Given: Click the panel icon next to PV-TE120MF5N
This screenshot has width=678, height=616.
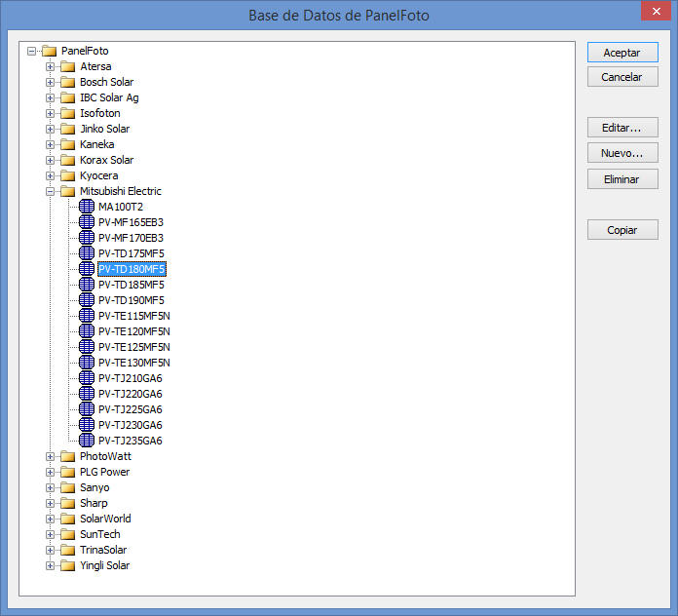Looking at the screenshot, I should (x=87, y=331).
